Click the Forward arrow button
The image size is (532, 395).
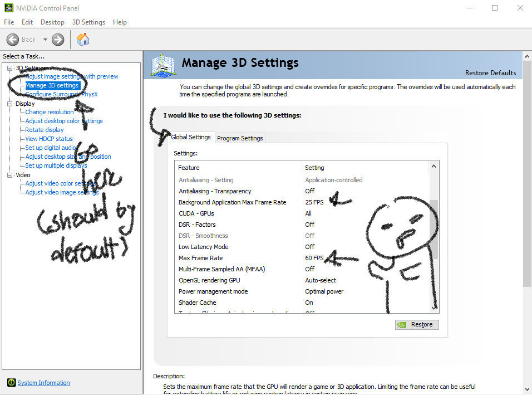tap(58, 40)
